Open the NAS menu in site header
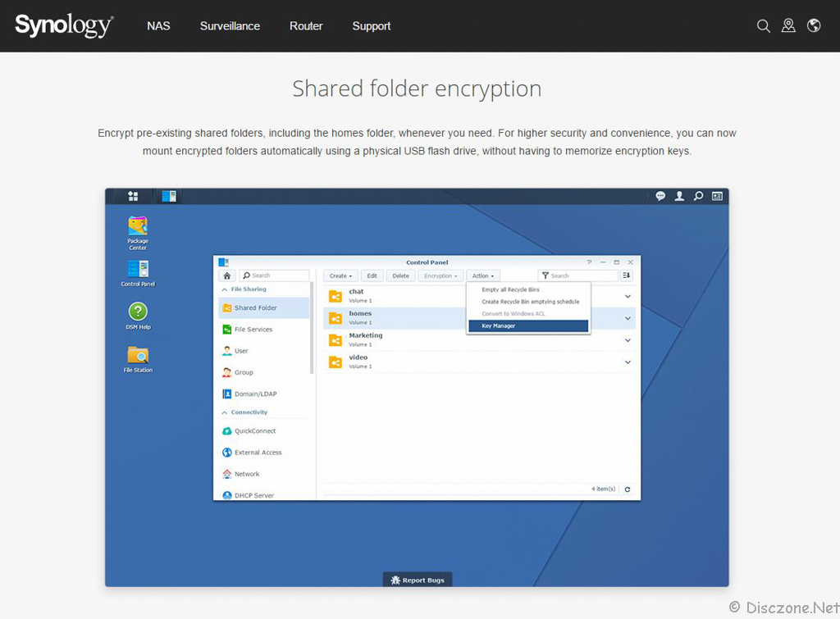 [158, 25]
